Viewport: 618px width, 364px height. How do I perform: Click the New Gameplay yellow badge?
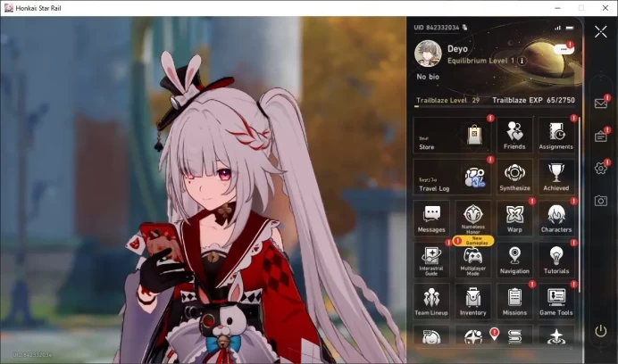pos(473,240)
